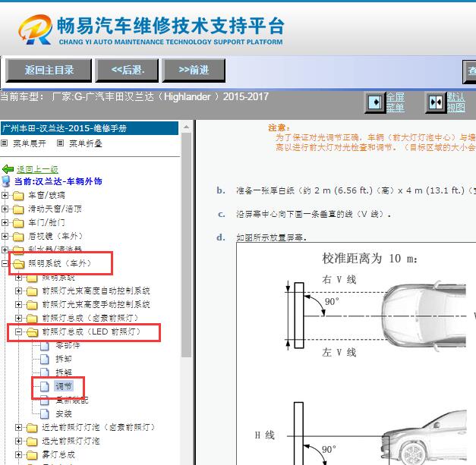Screen dimensions: 476x465
Task: Click the 后视镜（车外） folder icon
Action: 18,237
